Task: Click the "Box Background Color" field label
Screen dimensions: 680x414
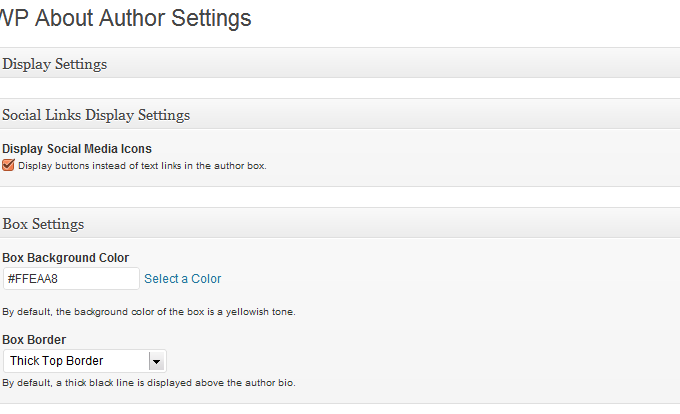Action: coord(66,258)
